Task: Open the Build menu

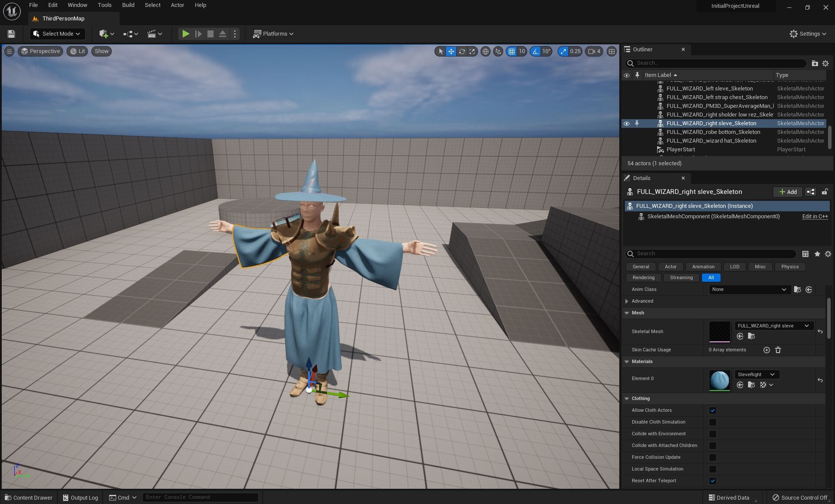Action: pos(128,5)
